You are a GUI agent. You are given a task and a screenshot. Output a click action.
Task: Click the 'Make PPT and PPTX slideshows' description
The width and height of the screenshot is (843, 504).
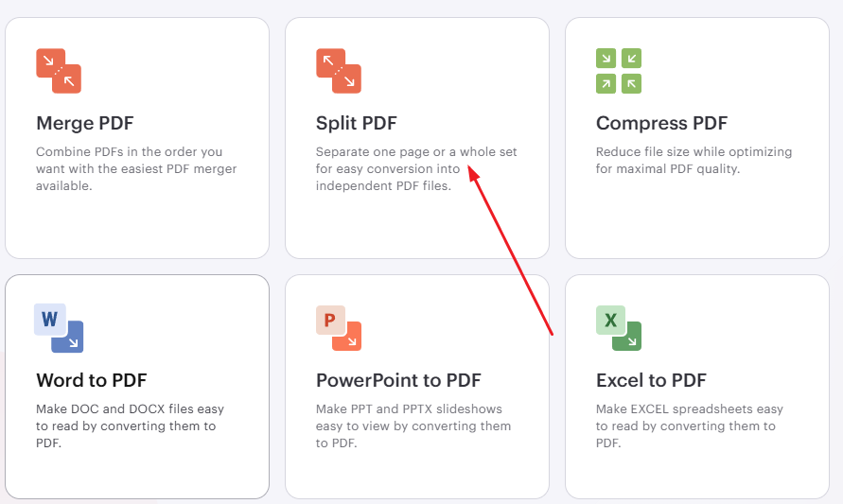pos(413,426)
